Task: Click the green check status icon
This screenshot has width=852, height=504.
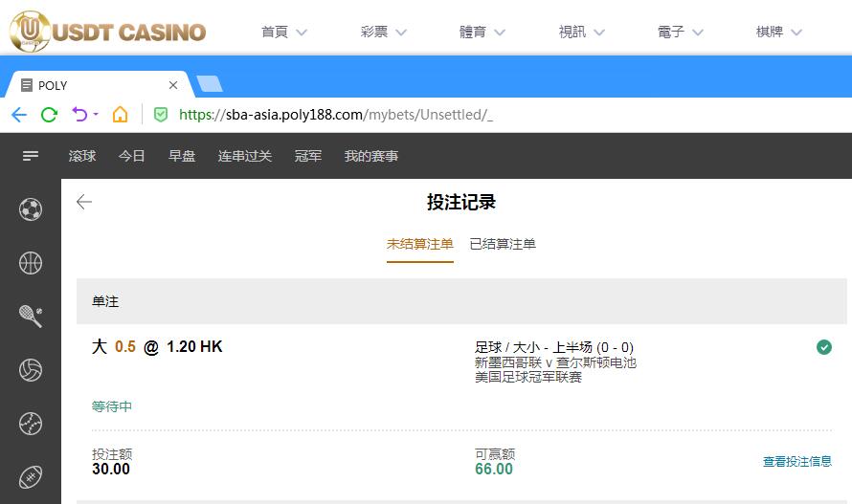Action: (x=823, y=347)
